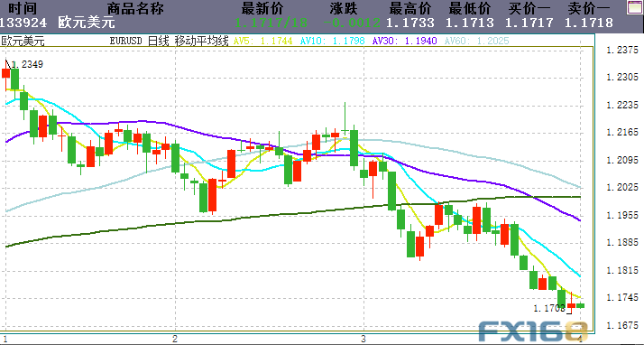
Task: Select the AV60 moving average label
Action: coord(477,41)
